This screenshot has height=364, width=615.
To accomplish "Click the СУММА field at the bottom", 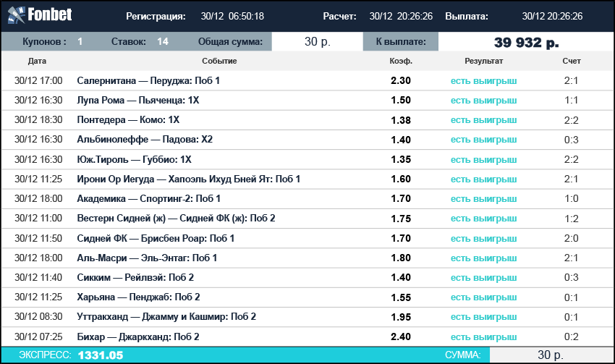I will tap(551, 355).
